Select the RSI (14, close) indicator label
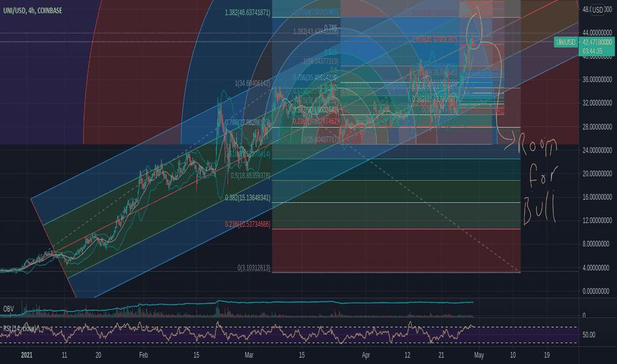The image size is (617, 364). click(x=19, y=328)
